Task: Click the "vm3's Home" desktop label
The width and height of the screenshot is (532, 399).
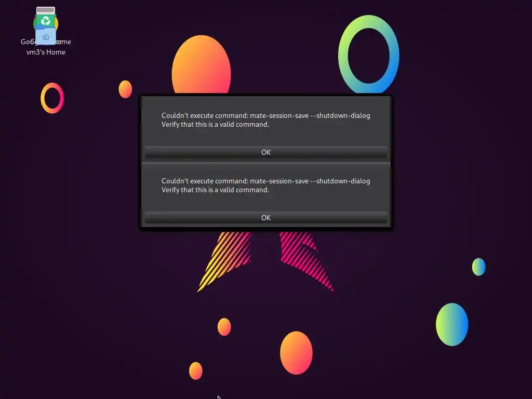Action: 46,52
